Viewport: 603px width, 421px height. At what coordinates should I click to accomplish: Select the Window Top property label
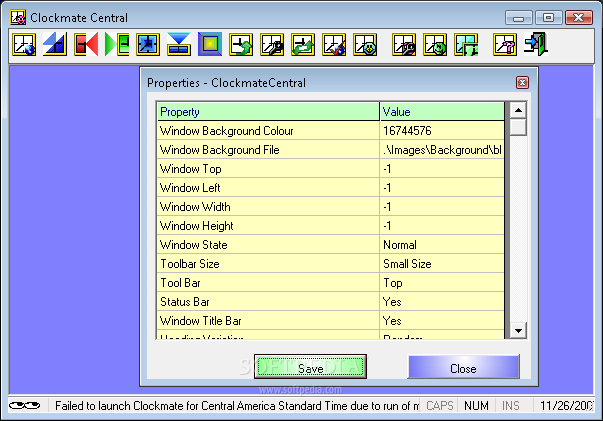click(190, 169)
